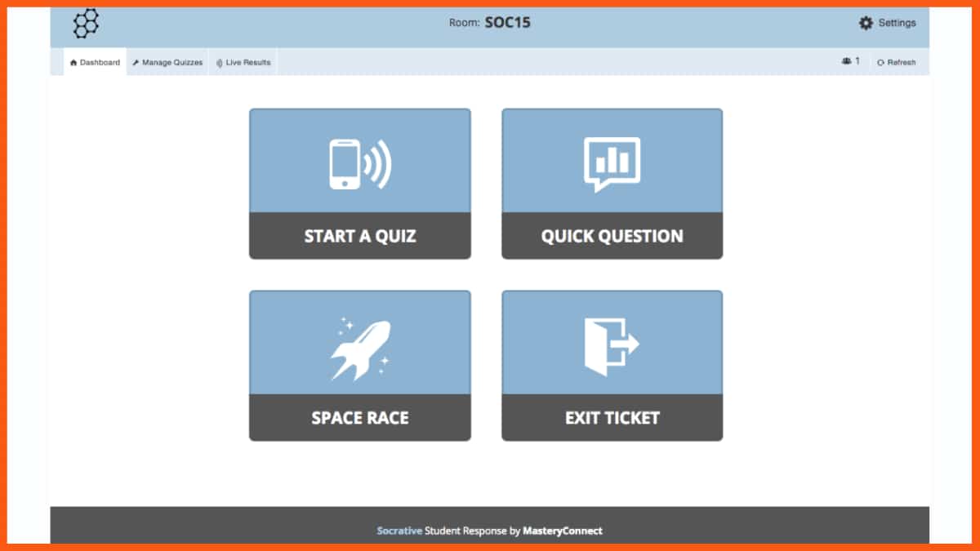Click the MasteryConnect link in footer
The image size is (980, 551).
[x=563, y=531]
